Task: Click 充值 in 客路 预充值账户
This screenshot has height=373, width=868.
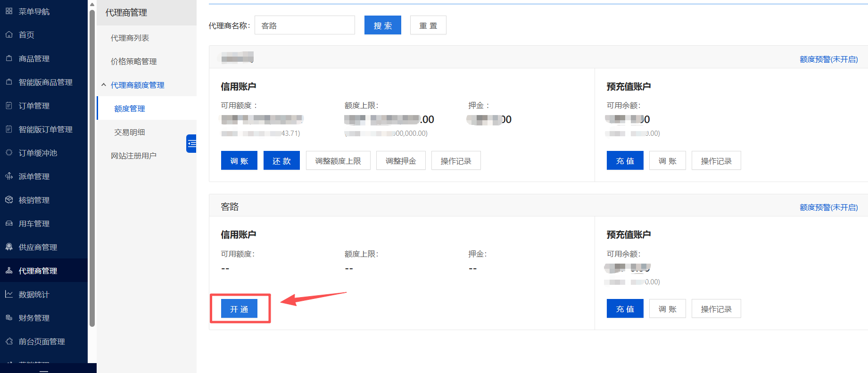Action: coord(625,308)
